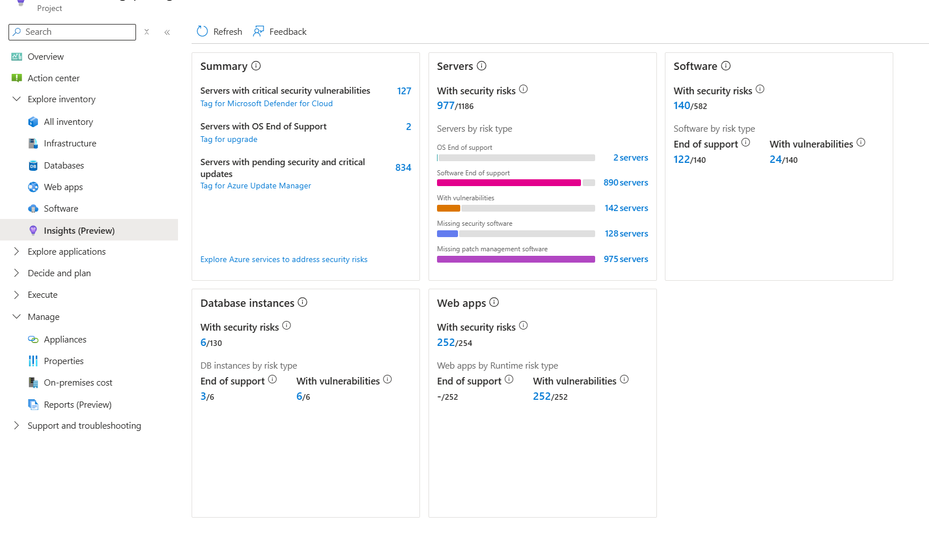Click info icon beside Database instances
Image resolution: width=929 pixels, height=536 pixels.
point(303,302)
